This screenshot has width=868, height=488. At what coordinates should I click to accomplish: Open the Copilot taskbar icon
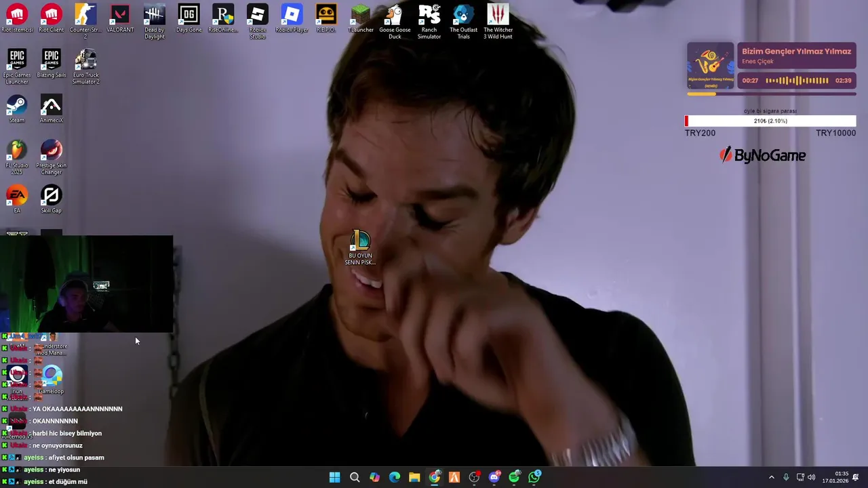(x=374, y=477)
